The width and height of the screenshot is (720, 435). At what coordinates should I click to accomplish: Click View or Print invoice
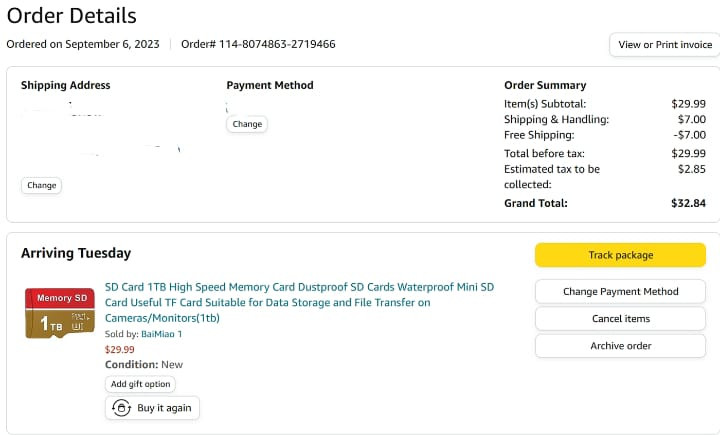point(665,45)
